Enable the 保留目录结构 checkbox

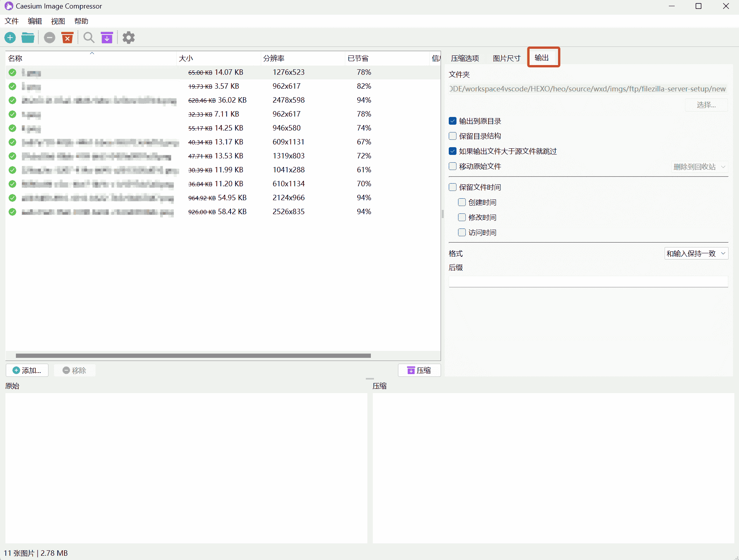pyautogui.click(x=453, y=136)
